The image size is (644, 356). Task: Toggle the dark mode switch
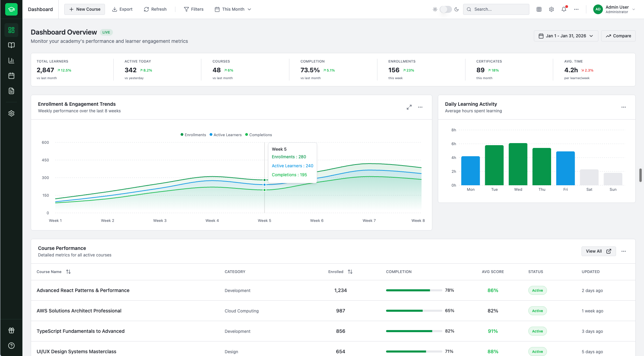tap(446, 9)
